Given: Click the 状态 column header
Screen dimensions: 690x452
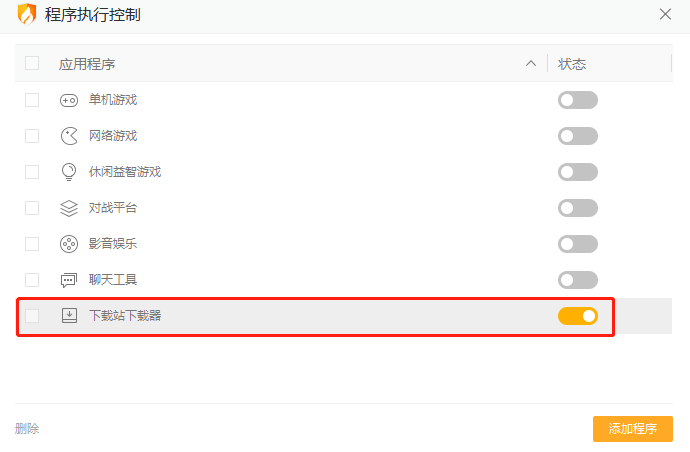Looking at the screenshot, I should (x=572, y=64).
